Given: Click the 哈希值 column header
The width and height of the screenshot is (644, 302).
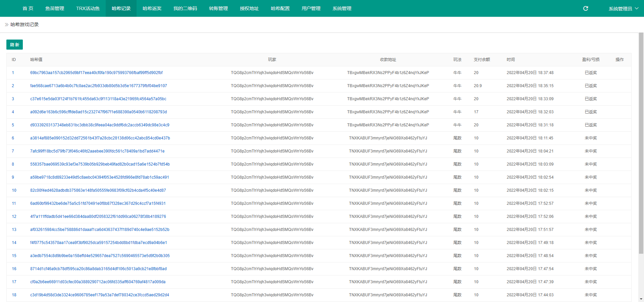Looking at the screenshot, I should pyautogui.click(x=36, y=60).
